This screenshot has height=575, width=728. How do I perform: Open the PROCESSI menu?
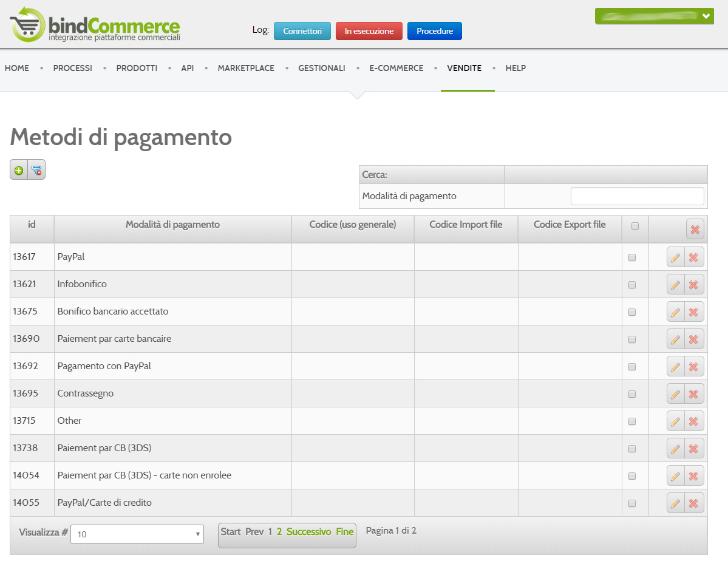(x=72, y=68)
